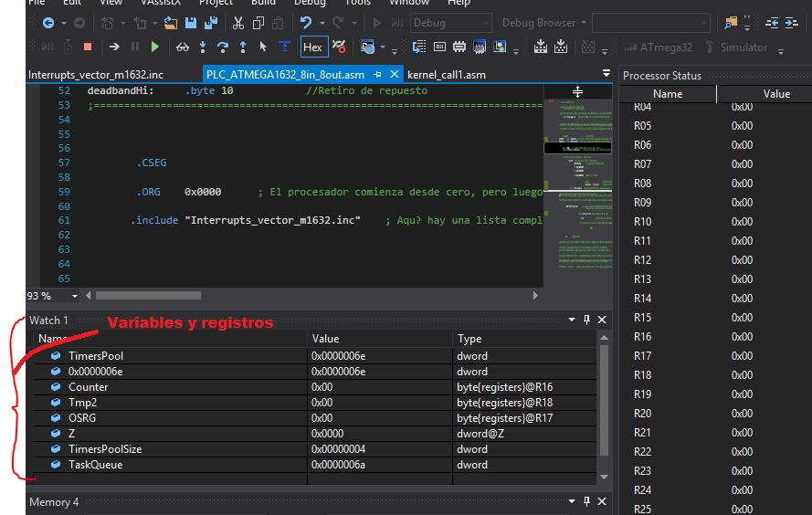Toggle pin on the Memory 4 panel

point(586,502)
